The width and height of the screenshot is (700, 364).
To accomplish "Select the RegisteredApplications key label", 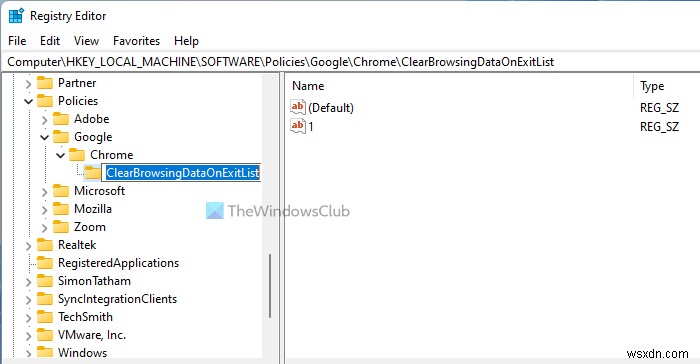I will (x=118, y=263).
